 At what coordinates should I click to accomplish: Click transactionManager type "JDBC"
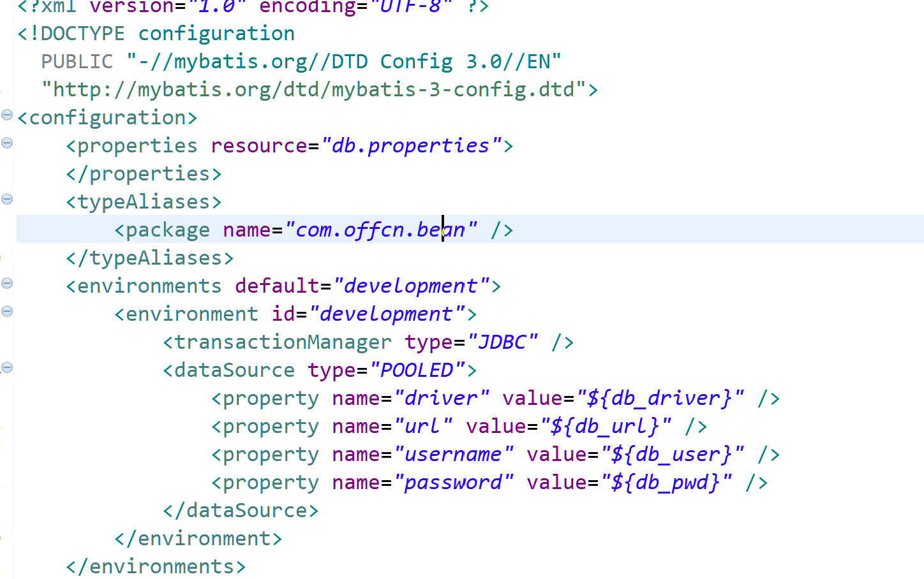point(502,342)
